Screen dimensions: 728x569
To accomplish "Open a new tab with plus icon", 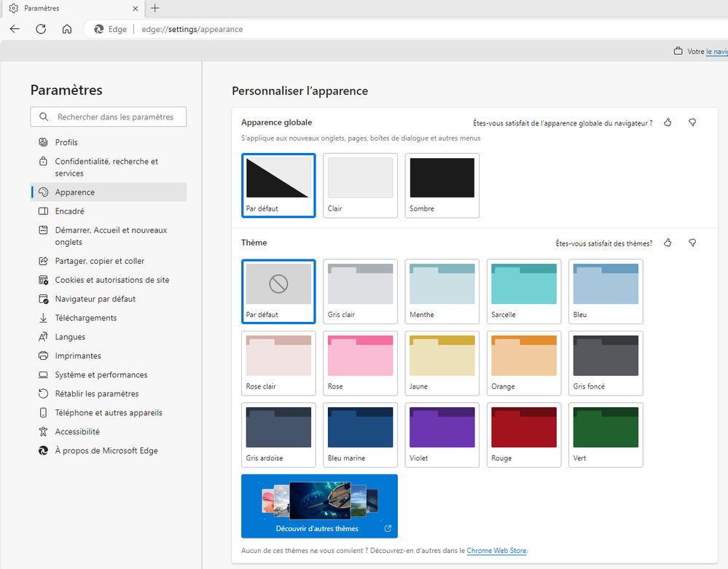I will click(155, 8).
